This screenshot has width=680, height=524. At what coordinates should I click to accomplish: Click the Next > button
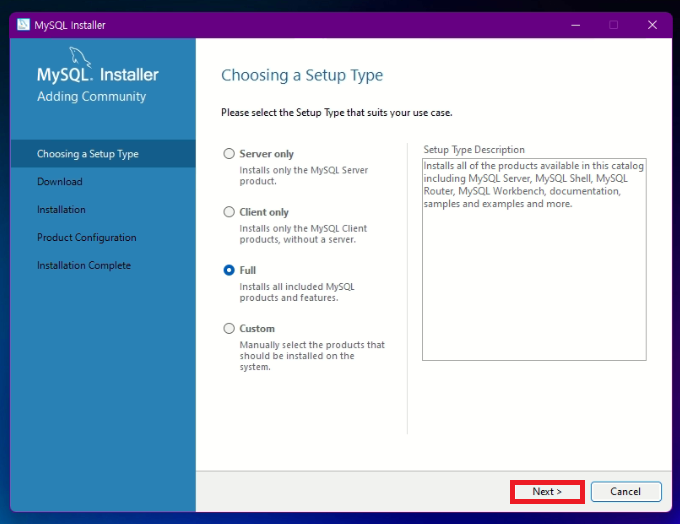pyautogui.click(x=547, y=491)
